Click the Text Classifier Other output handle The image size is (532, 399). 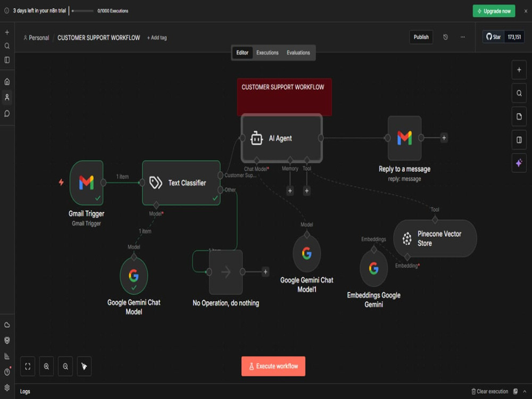[220, 190]
